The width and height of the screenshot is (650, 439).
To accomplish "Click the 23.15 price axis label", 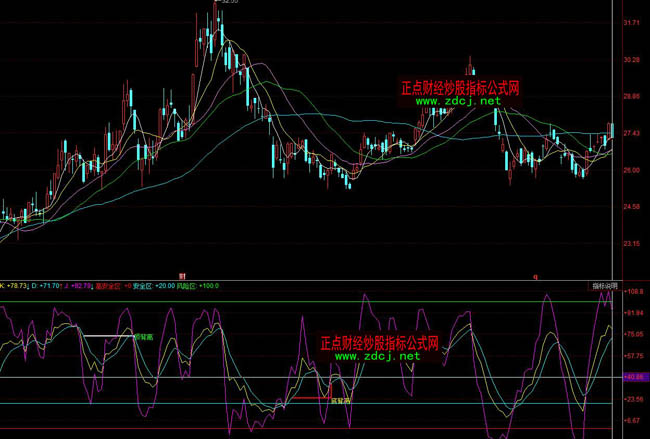I will coord(631,243).
